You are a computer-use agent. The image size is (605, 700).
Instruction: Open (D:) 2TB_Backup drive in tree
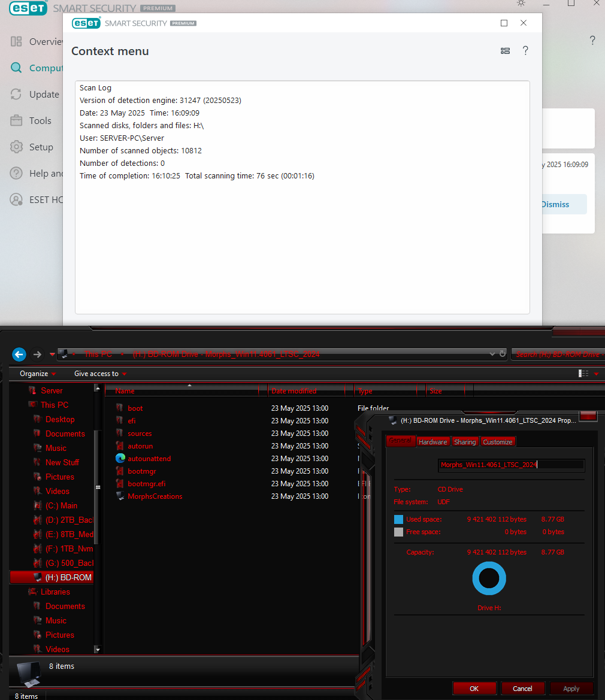pyautogui.click(x=69, y=520)
